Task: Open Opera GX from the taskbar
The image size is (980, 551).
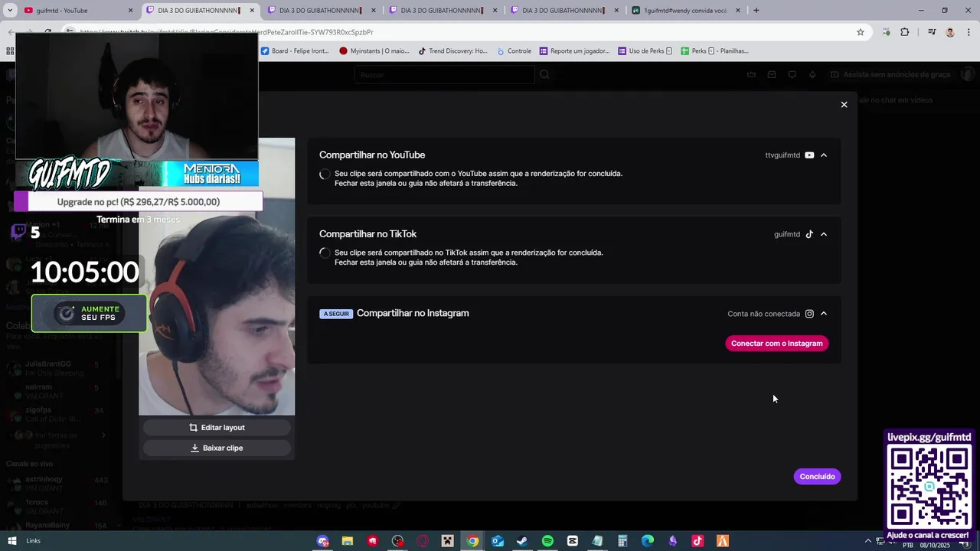Action: tap(423, 541)
